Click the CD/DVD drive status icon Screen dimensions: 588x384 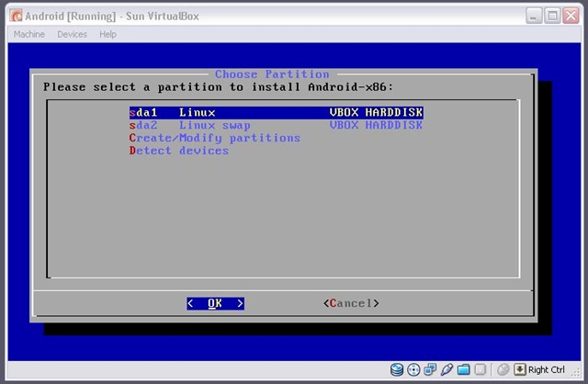pos(413,369)
